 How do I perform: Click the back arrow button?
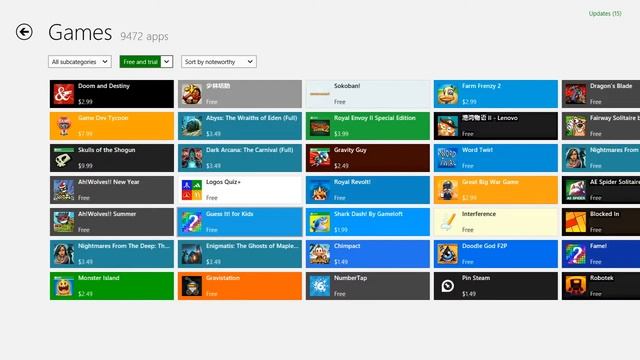tap(24, 32)
